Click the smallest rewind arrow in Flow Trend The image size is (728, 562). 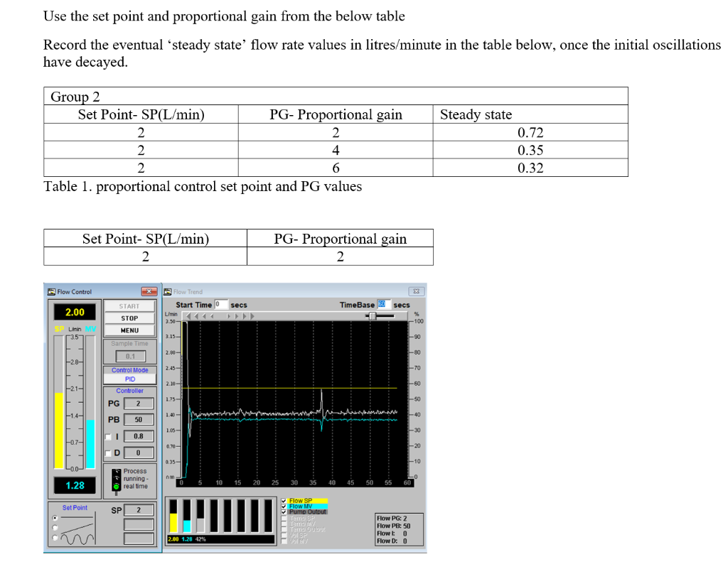tap(212, 316)
